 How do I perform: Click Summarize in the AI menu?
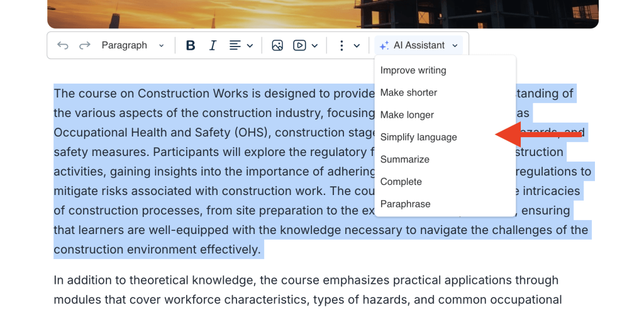(405, 159)
